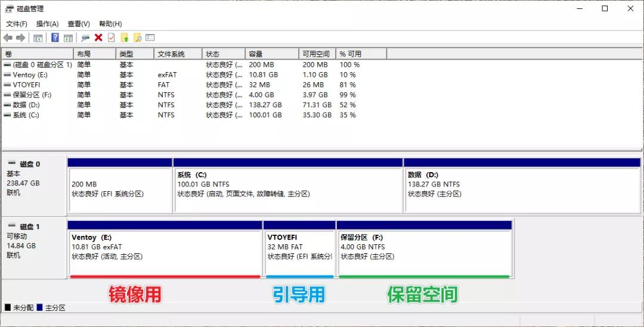This screenshot has width=644, height=327.
Task: Open help via the blue question mark icon
Action: pyautogui.click(x=55, y=38)
